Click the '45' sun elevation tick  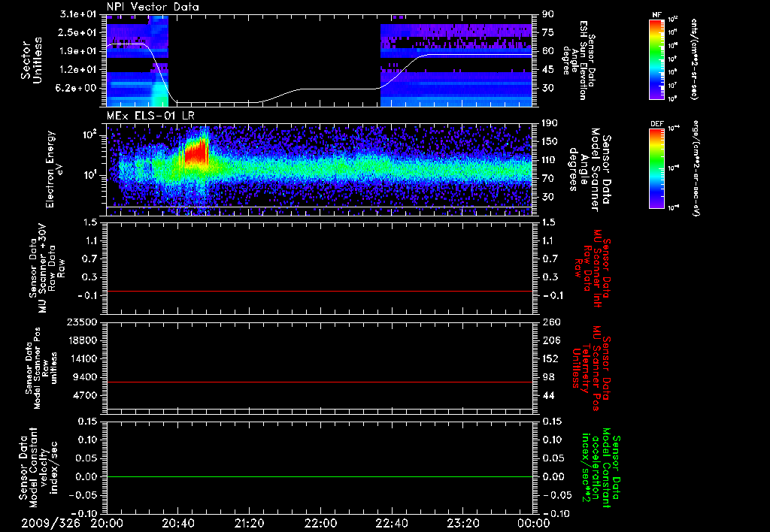pos(547,70)
